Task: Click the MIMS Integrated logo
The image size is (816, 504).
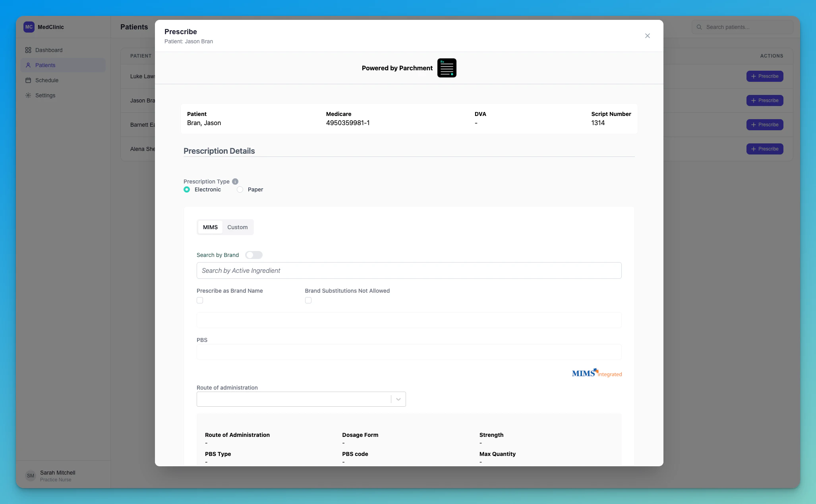Action: click(x=597, y=373)
